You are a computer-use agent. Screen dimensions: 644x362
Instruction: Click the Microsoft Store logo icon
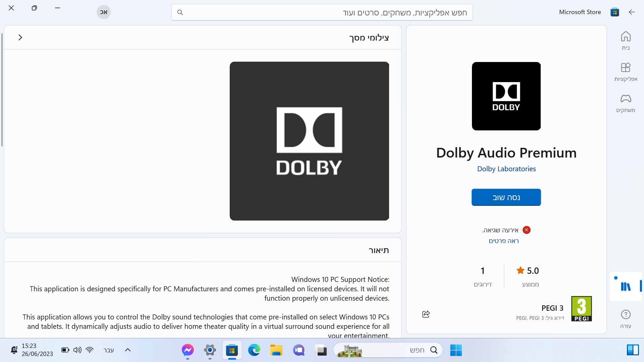615,12
